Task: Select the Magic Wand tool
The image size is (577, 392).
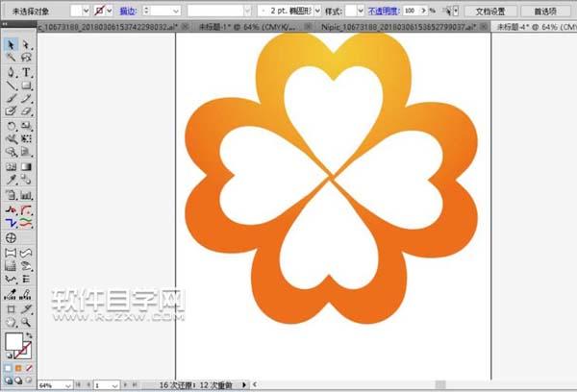Action: [x=11, y=58]
